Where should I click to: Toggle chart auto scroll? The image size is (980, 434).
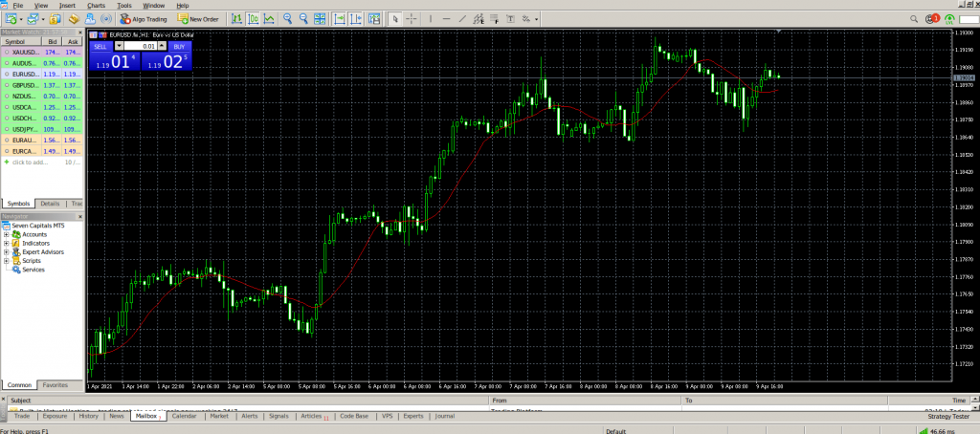click(340, 19)
